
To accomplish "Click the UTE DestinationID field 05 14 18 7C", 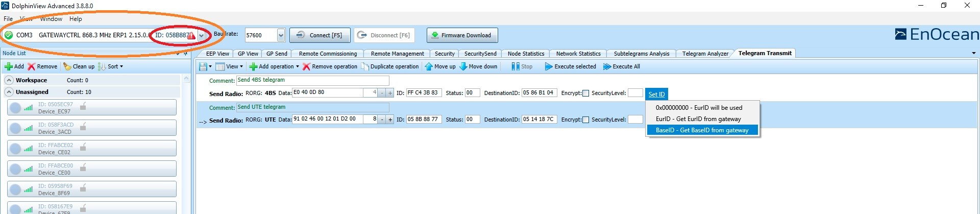I will point(539,119).
